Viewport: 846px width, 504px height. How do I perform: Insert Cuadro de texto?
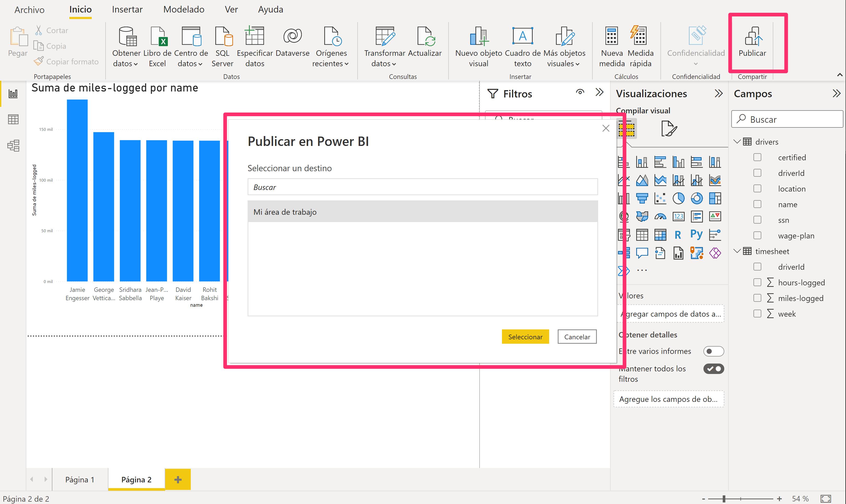(x=522, y=47)
